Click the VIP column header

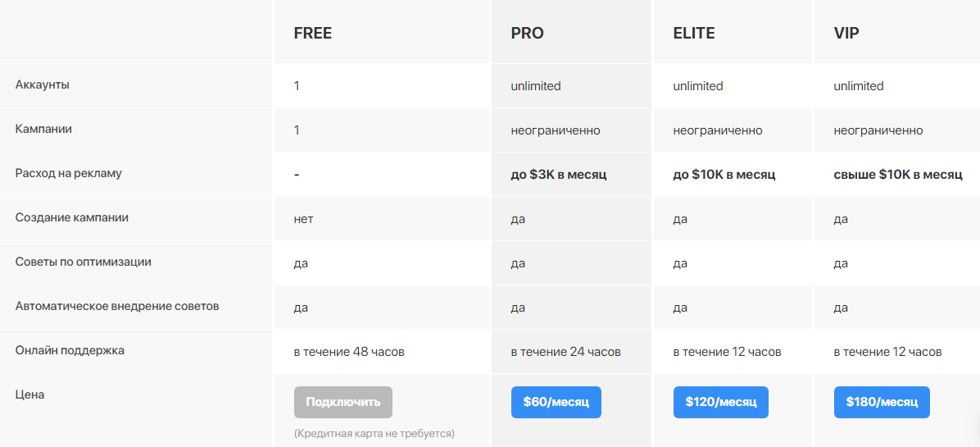click(x=846, y=34)
